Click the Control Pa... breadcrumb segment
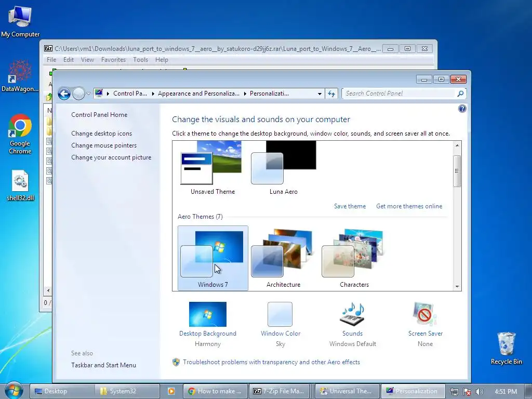Viewport: 532px width, 399px height. [x=130, y=94]
